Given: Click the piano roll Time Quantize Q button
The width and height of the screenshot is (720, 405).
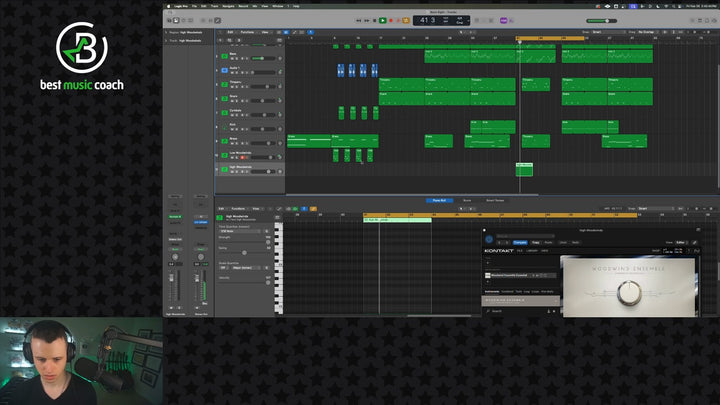Looking at the screenshot, I should [266, 231].
